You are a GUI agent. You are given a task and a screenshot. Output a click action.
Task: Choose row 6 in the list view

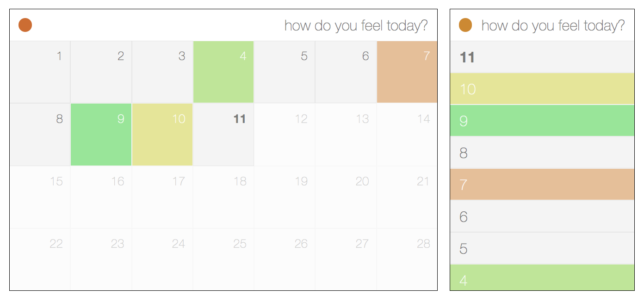coord(542,216)
